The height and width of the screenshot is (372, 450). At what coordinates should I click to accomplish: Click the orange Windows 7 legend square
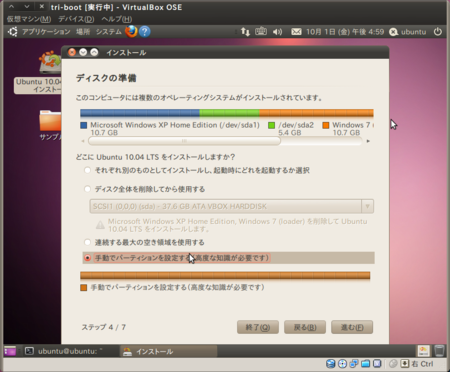coord(326,125)
